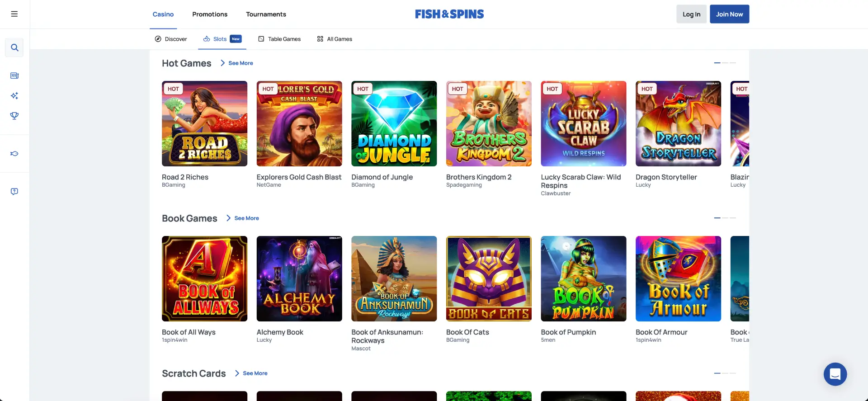Screen dimensions: 868x401
Task: Click the All Games grid icon
Action: coord(320,39)
